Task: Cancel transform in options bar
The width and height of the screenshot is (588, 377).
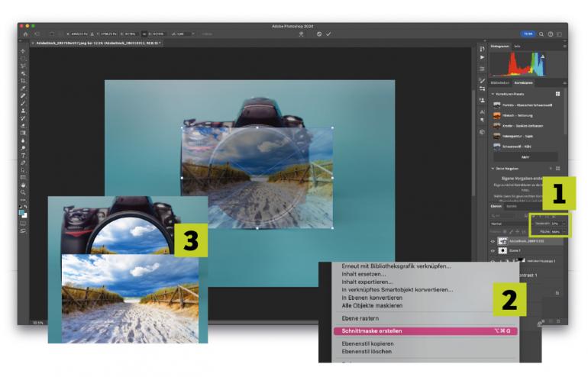Action: click(x=319, y=34)
